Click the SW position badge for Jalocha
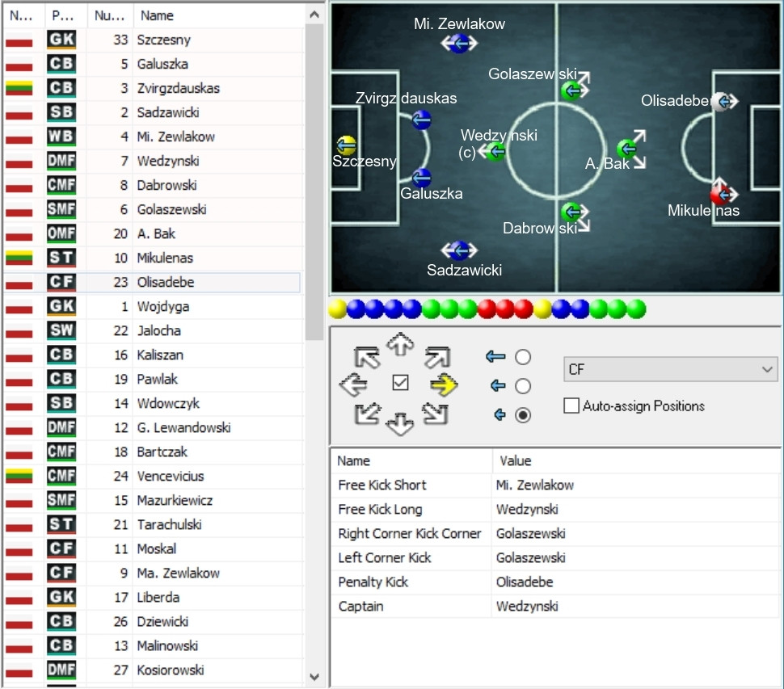The height and width of the screenshot is (689, 784). tap(61, 330)
